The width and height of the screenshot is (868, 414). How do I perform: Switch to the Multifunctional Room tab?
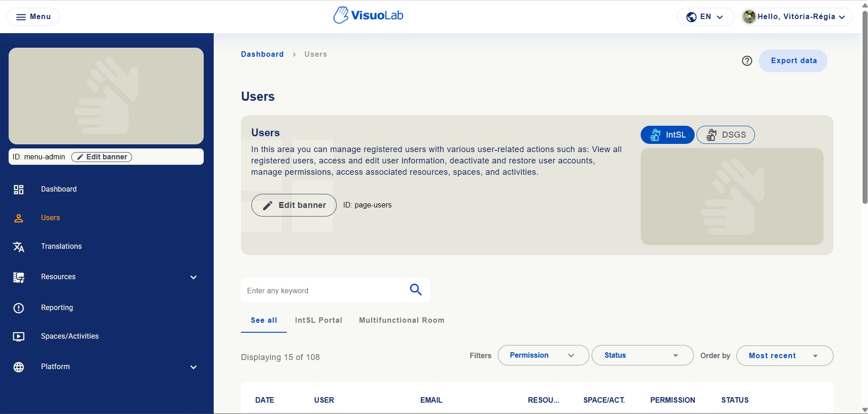(x=402, y=320)
